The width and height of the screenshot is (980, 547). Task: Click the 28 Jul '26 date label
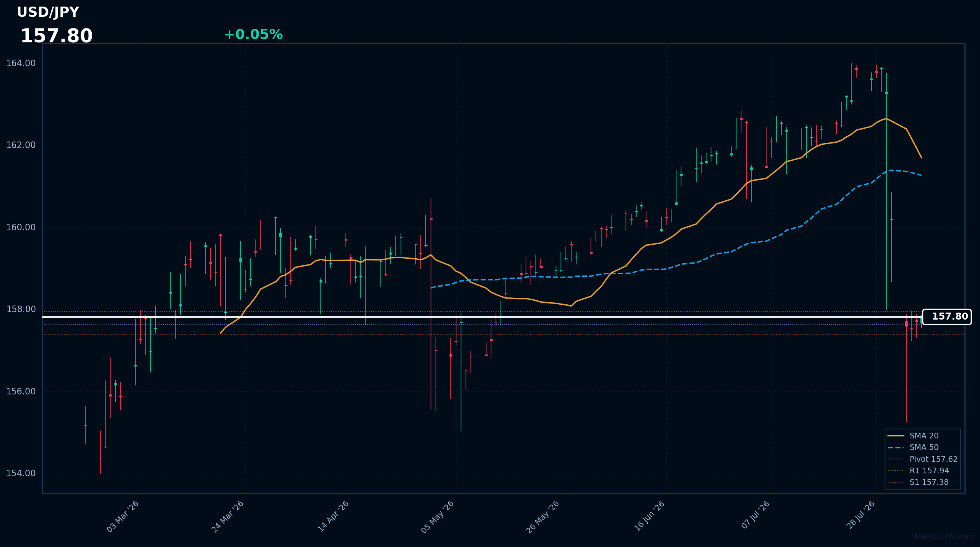tap(861, 515)
